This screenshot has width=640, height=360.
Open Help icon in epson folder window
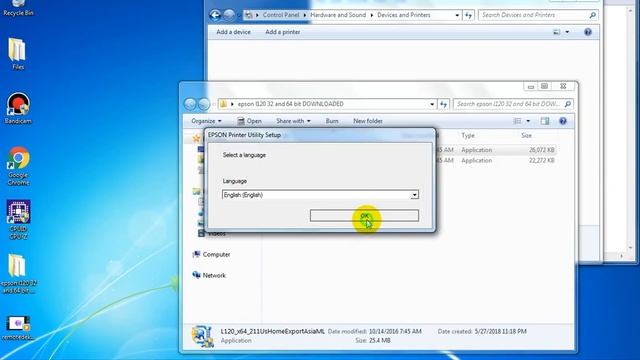(563, 121)
